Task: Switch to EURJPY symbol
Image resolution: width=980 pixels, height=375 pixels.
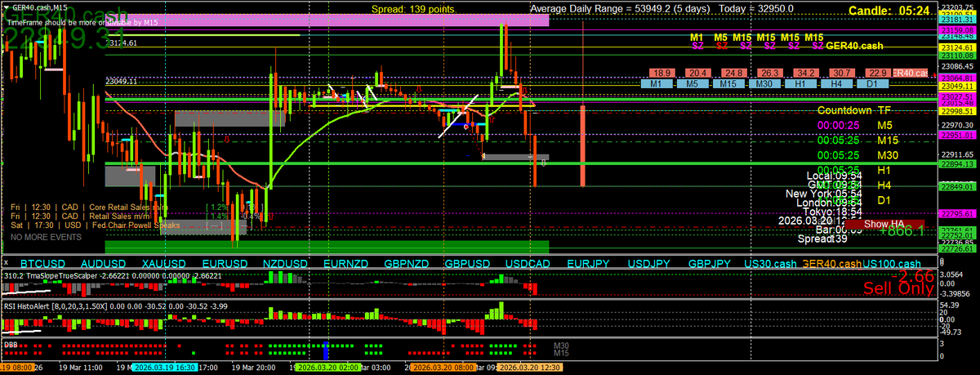Action: coord(588,264)
